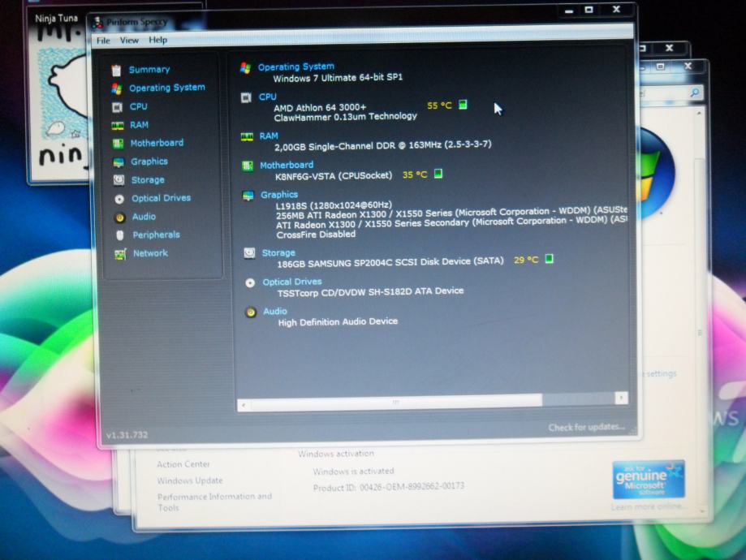
Task: Click Motherboard icon in sidebar
Action: pyautogui.click(x=118, y=144)
